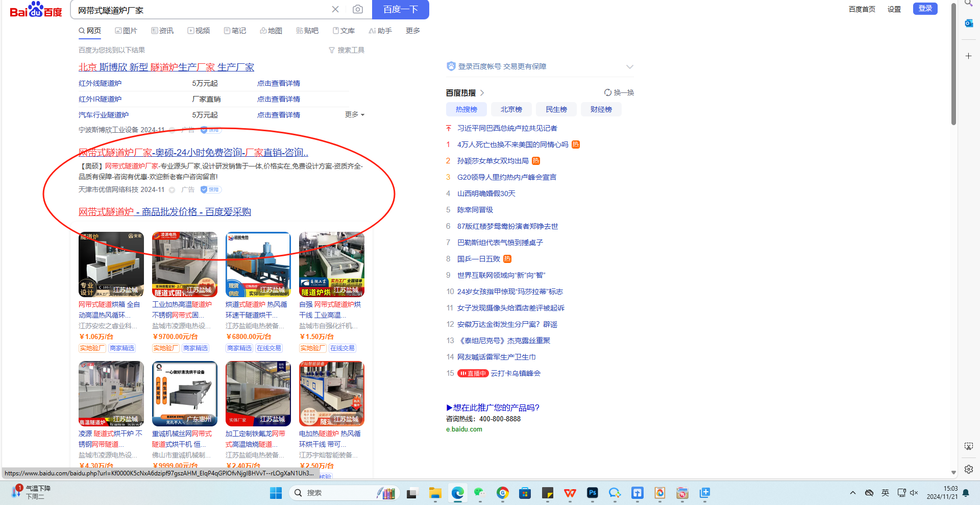Open WeChat from the taskbar
980x505 pixels.
point(479,493)
